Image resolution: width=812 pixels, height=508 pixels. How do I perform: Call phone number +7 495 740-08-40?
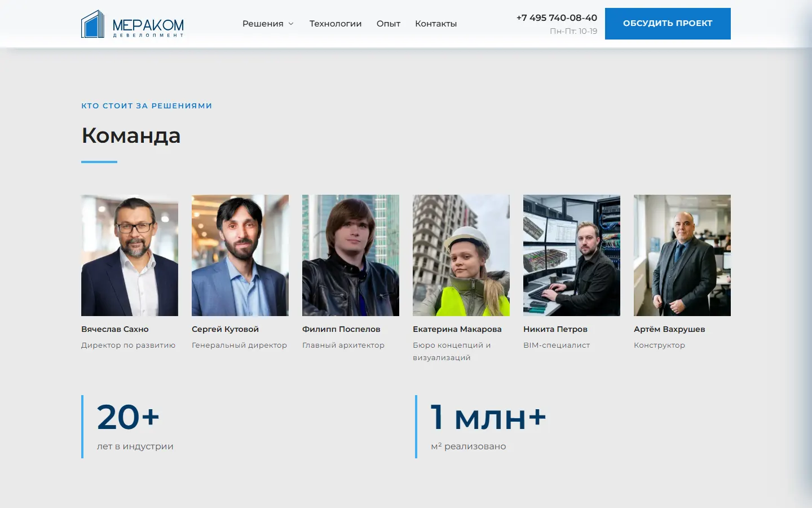[557, 17]
